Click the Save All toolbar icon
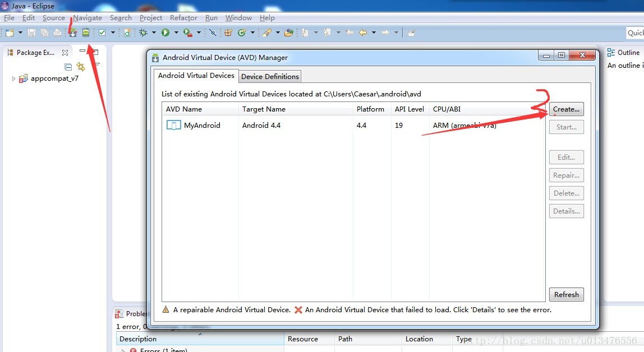644x352 pixels. pyautogui.click(x=44, y=33)
